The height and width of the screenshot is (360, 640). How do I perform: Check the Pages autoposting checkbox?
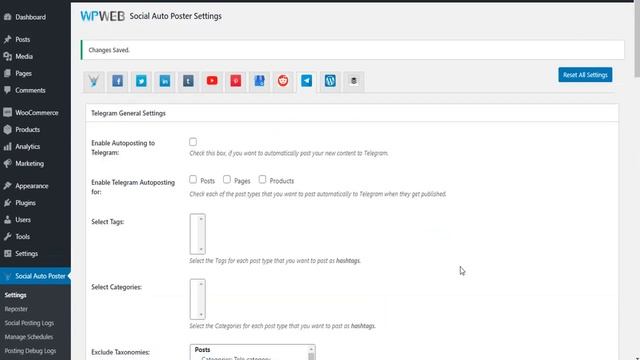[227, 180]
